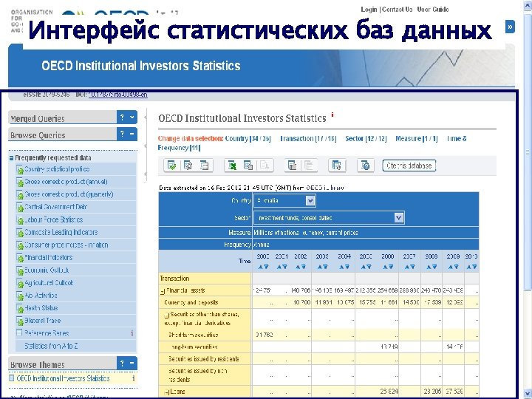The width and height of the screenshot is (532, 399).
Task: Tick the Reference Series checkbox
Action: pyautogui.click(x=20, y=332)
